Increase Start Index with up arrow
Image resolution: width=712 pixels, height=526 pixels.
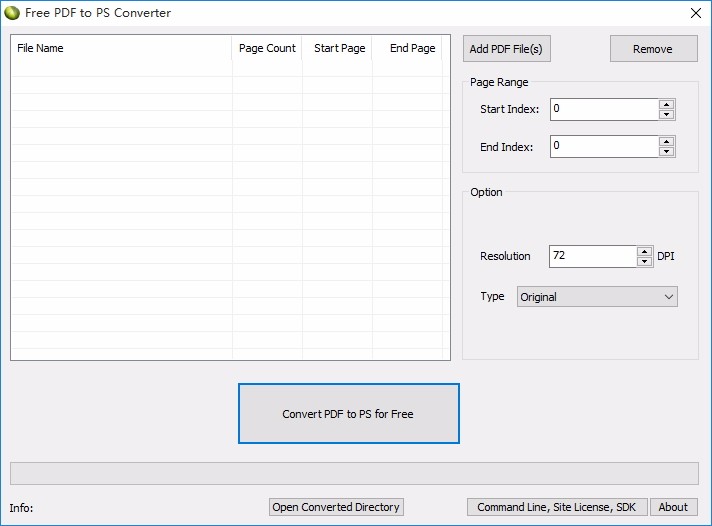pyautogui.click(x=666, y=104)
